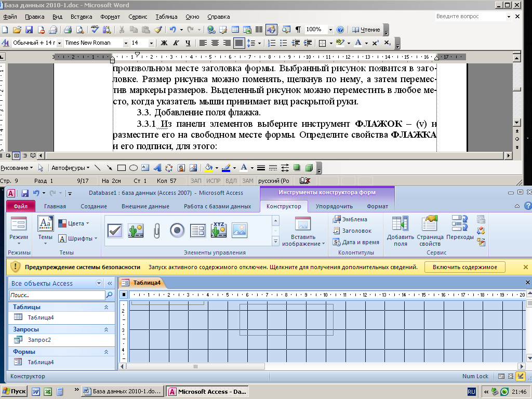Screen dimensions: 532x399
Task: Open Цвета dropdown in Access
Action: tap(74, 223)
